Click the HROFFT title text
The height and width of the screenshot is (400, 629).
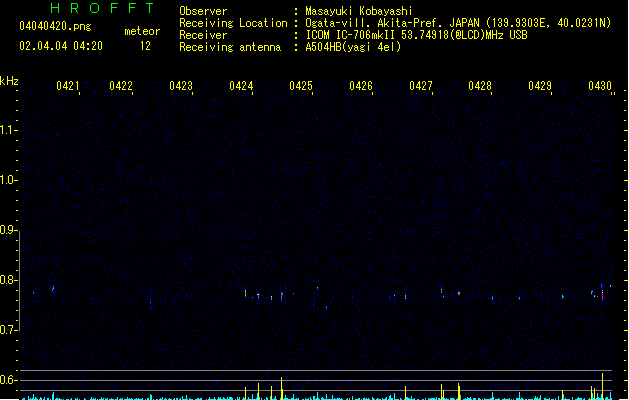pyautogui.click(x=103, y=8)
